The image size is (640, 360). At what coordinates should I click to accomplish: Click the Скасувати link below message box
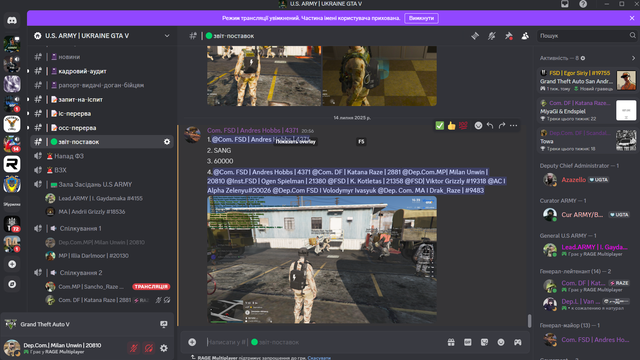319,358
